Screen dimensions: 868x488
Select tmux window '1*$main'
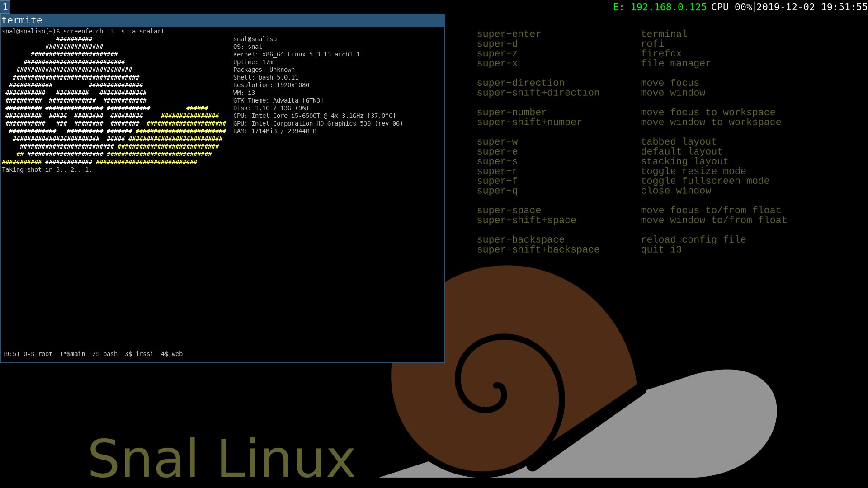click(x=72, y=354)
